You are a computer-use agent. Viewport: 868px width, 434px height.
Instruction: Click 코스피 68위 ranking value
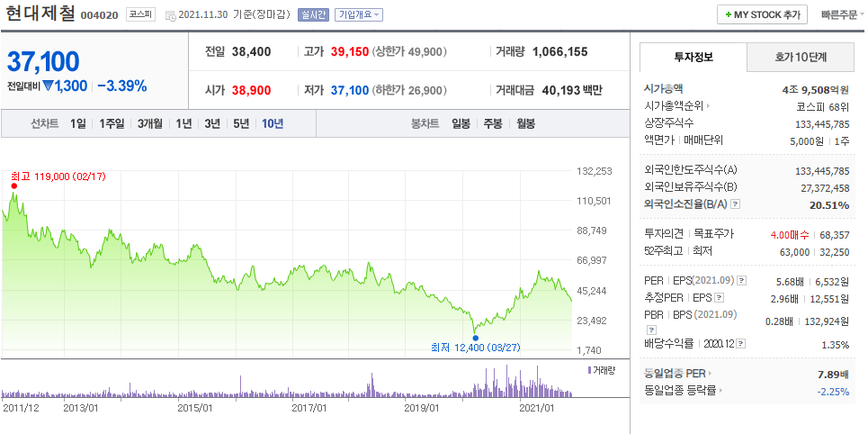pos(821,106)
